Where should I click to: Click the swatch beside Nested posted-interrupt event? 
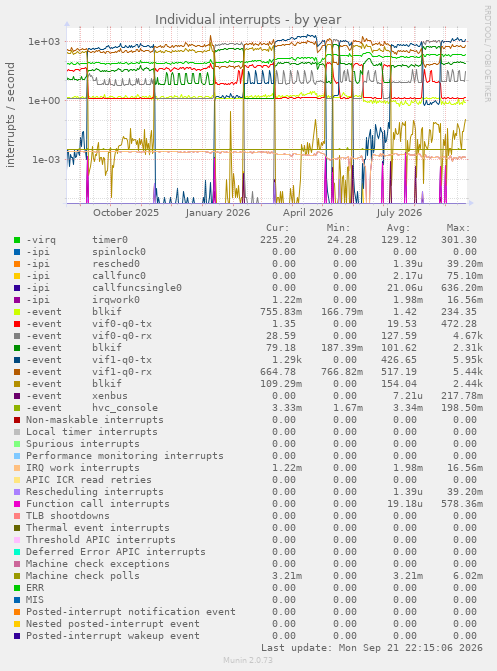pyautogui.click(x=17, y=623)
